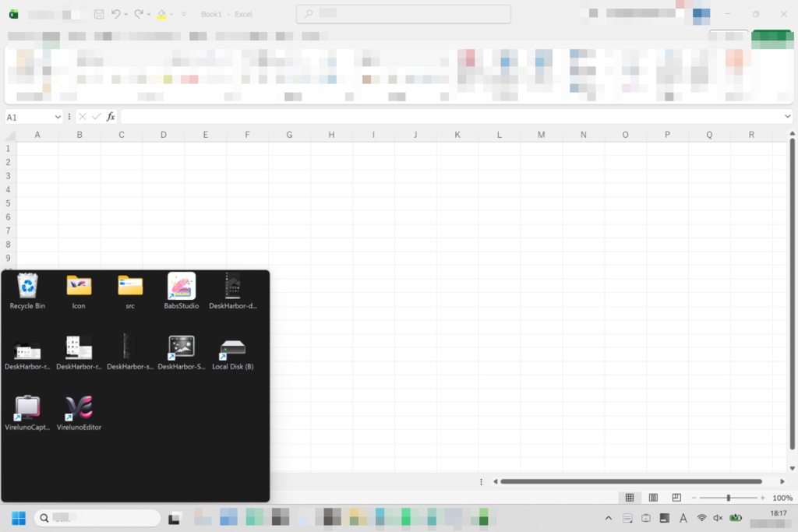Image resolution: width=798 pixels, height=532 pixels.
Task: Select the VirelunoEditor shortcut icon
Action: click(x=79, y=413)
